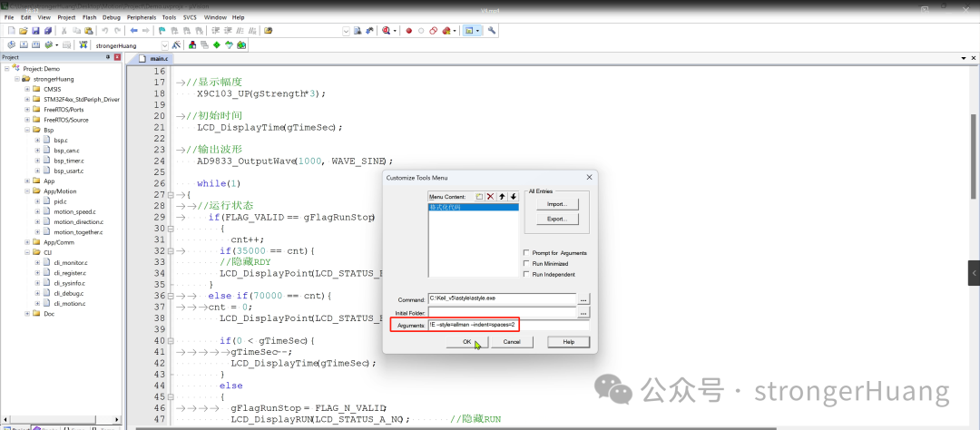Click the Command input field
Image resolution: width=980 pixels, height=430 pixels.
click(502, 298)
